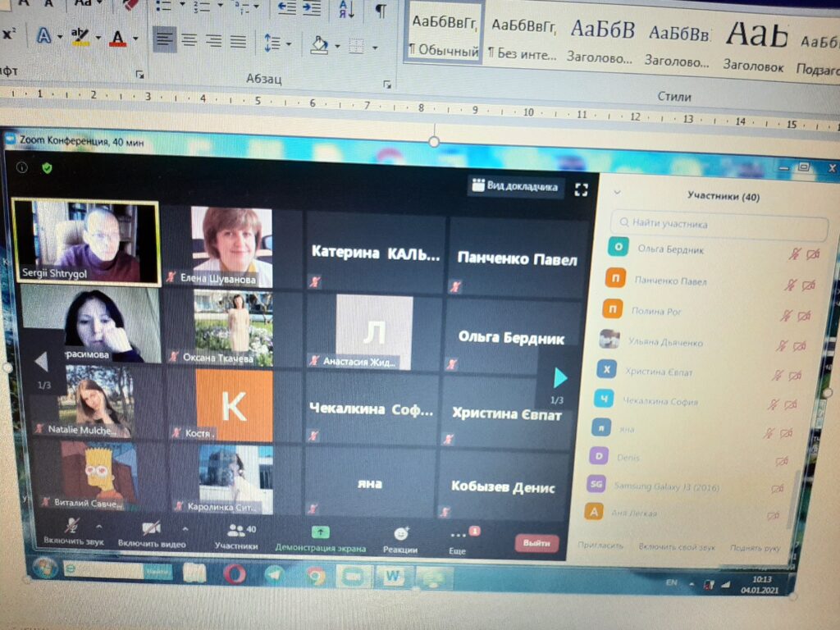Toggle microphone with Включить звук
This screenshot has width=840, height=630.
[x=73, y=532]
